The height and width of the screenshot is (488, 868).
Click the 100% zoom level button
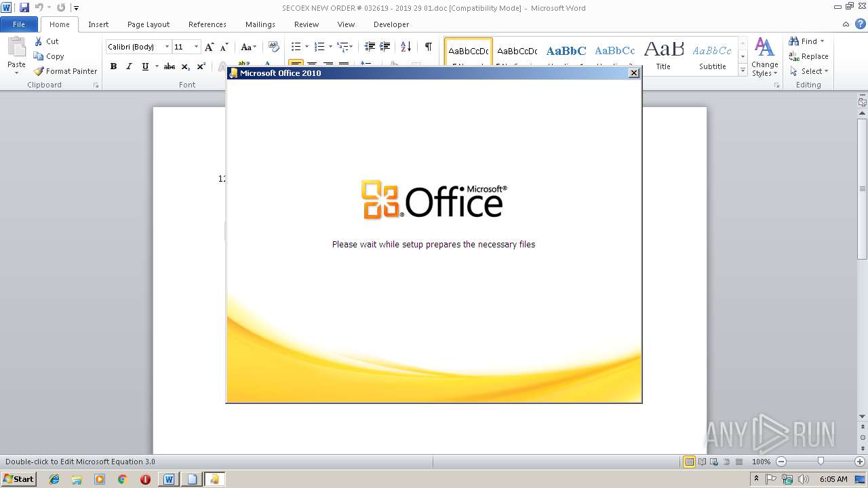coord(762,462)
